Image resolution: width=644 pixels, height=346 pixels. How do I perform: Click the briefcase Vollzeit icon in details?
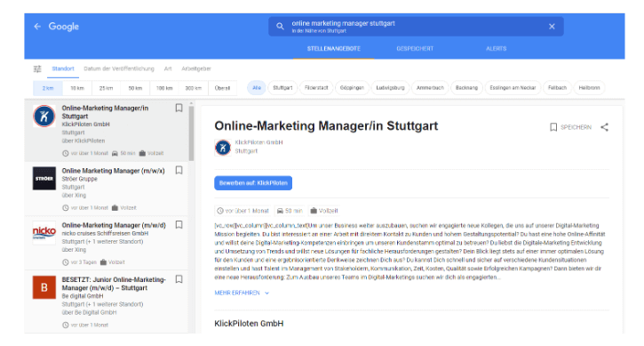pyautogui.click(x=314, y=211)
